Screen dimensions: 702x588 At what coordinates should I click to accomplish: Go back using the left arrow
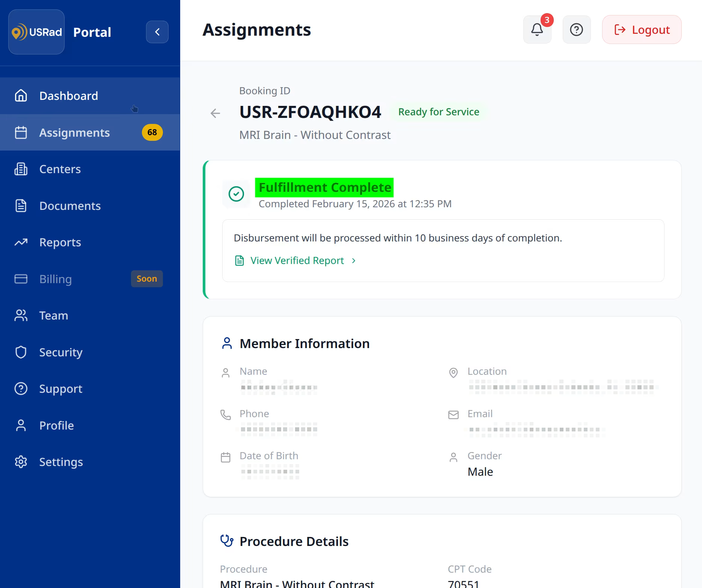click(x=215, y=113)
